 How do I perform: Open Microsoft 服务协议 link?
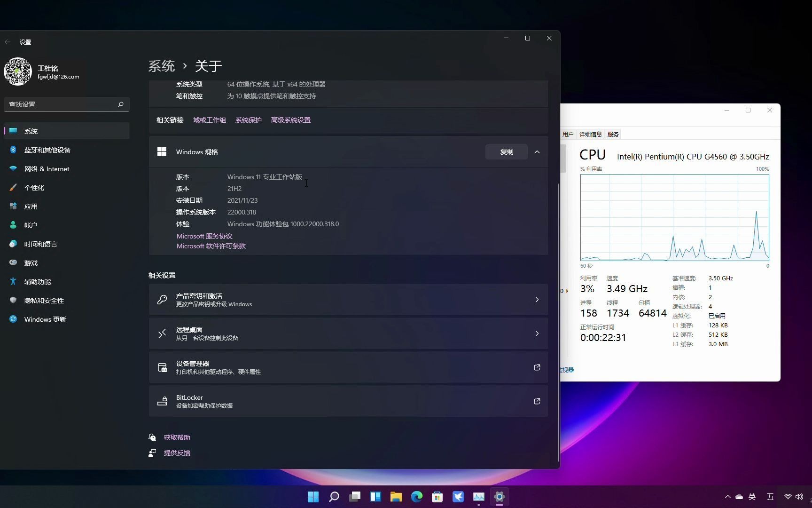tap(204, 236)
